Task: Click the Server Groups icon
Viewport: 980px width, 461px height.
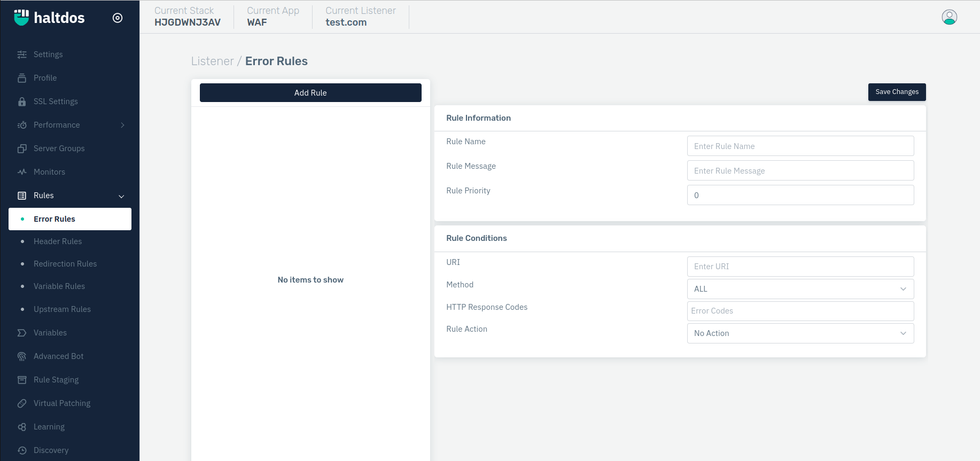Action: 22,149
